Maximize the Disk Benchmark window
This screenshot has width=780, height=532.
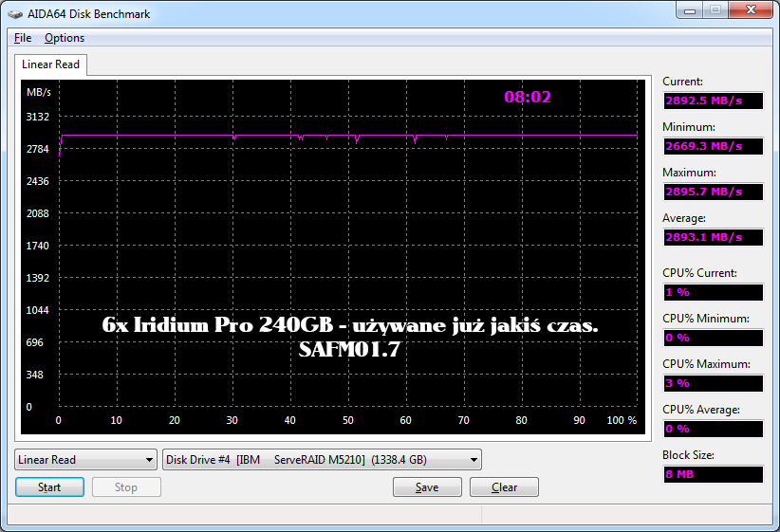coord(715,10)
